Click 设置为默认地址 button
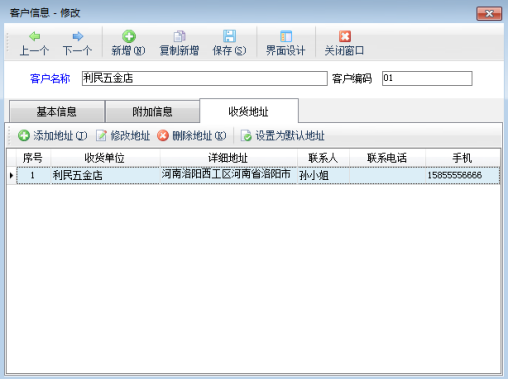This screenshot has width=508, height=380. (282, 136)
